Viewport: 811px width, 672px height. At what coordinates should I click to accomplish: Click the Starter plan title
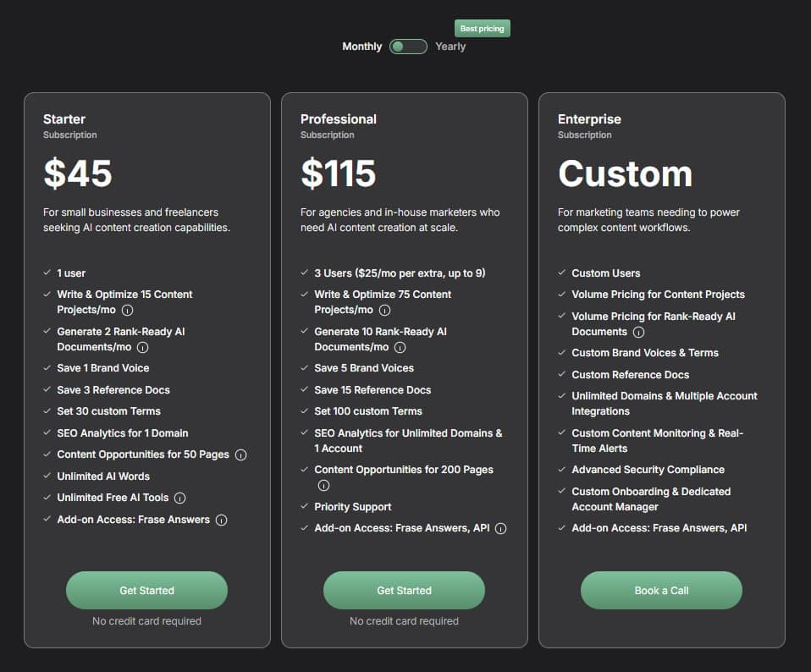tap(64, 119)
